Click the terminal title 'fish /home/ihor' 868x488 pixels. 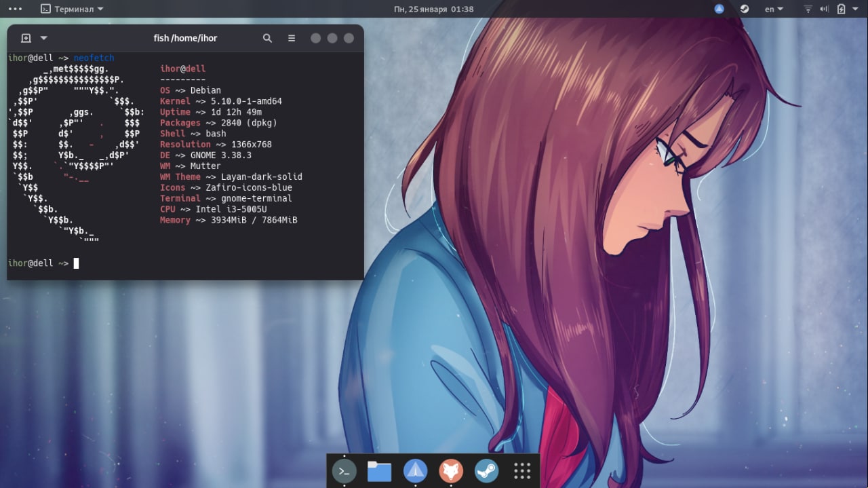click(185, 38)
